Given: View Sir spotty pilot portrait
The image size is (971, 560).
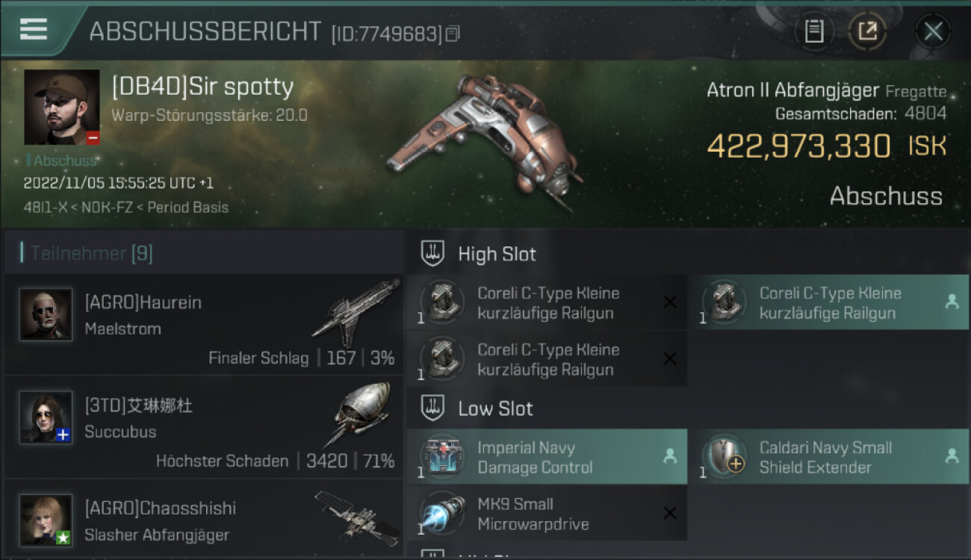Looking at the screenshot, I should (61, 108).
